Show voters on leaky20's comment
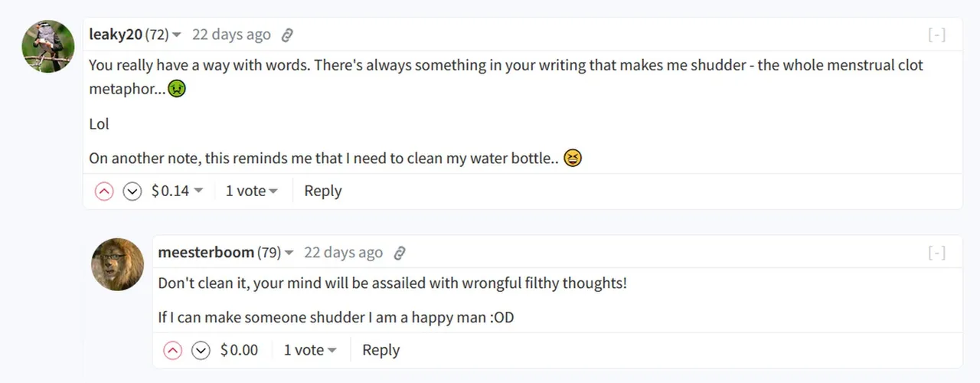980x383 pixels. (252, 191)
